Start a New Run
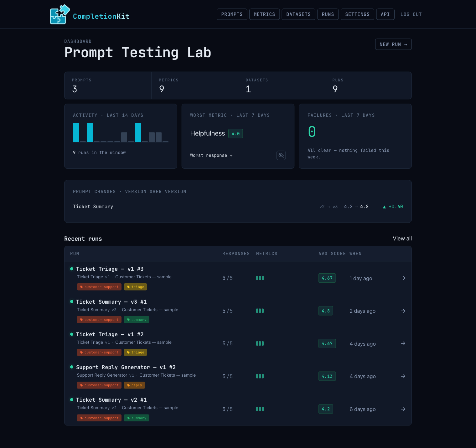The height and width of the screenshot is (448, 476). pyautogui.click(x=393, y=44)
